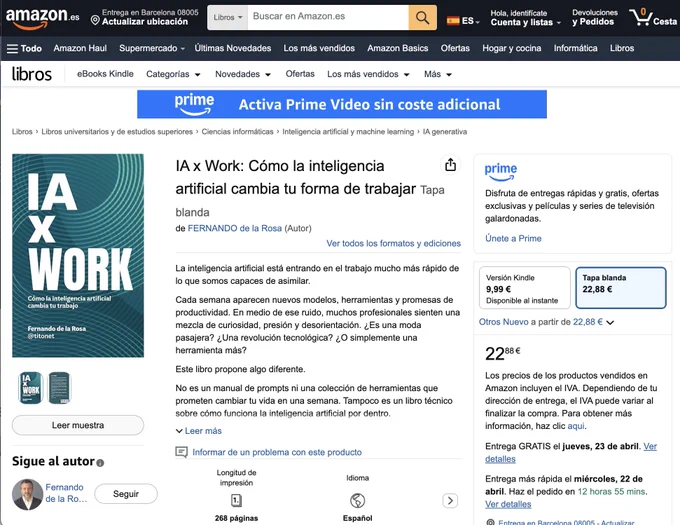
Task: Click the orange search magnifier button
Action: [x=422, y=17]
